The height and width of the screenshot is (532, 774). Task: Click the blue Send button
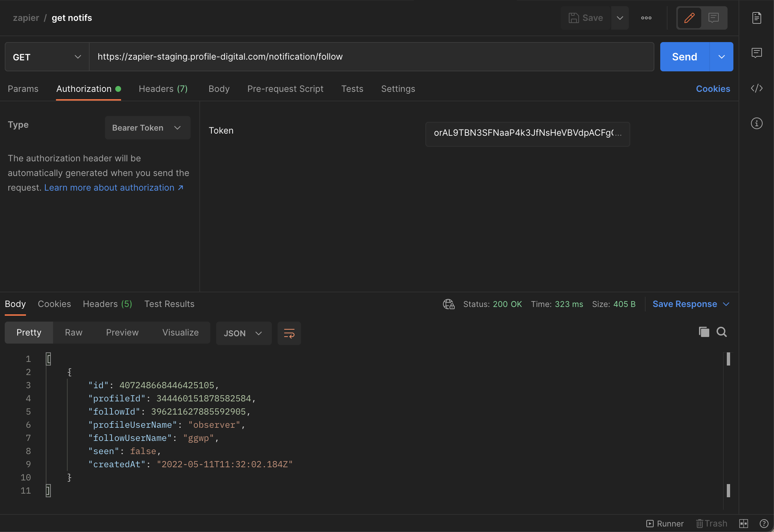click(684, 57)
